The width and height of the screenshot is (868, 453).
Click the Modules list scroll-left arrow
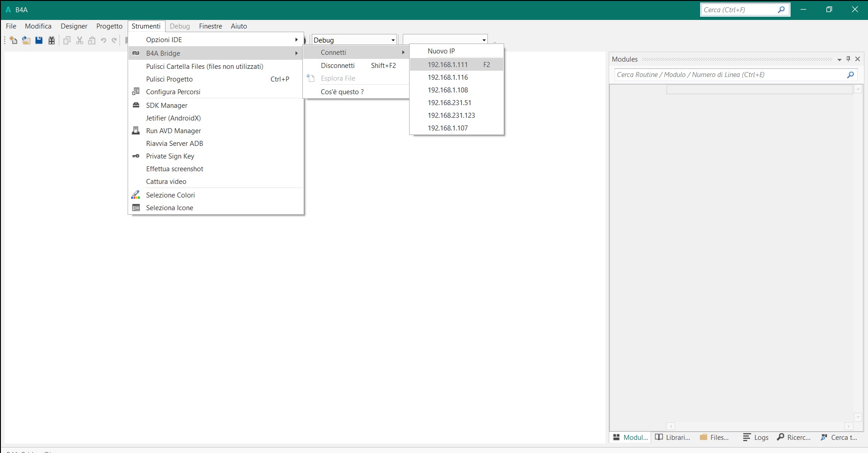(x=671, y=426)
